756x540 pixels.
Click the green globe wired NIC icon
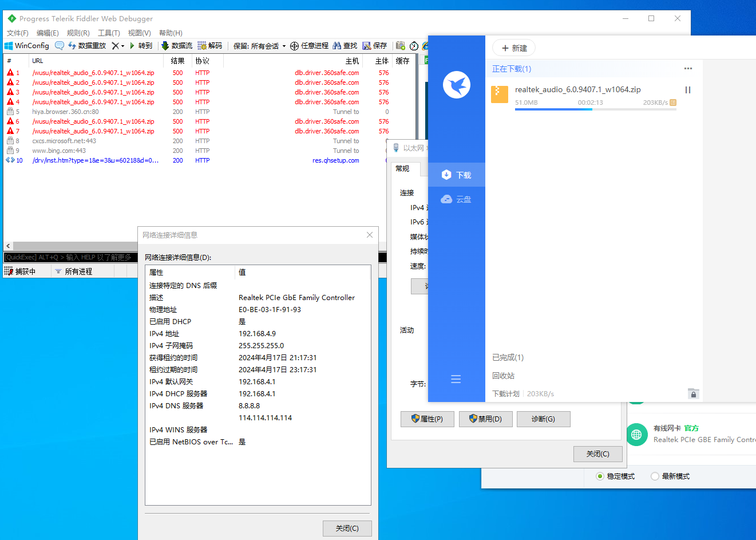(636, 435)
